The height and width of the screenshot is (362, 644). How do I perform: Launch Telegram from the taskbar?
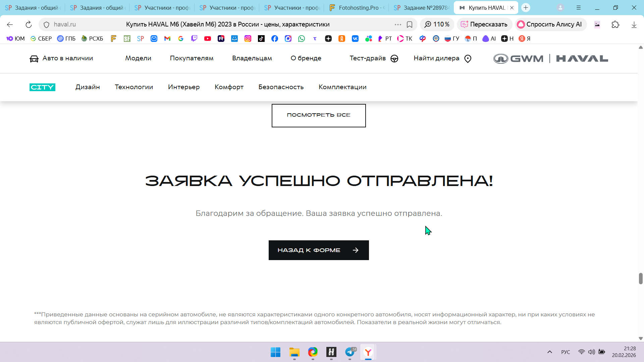pyautogui.click(x=350, y=352)
